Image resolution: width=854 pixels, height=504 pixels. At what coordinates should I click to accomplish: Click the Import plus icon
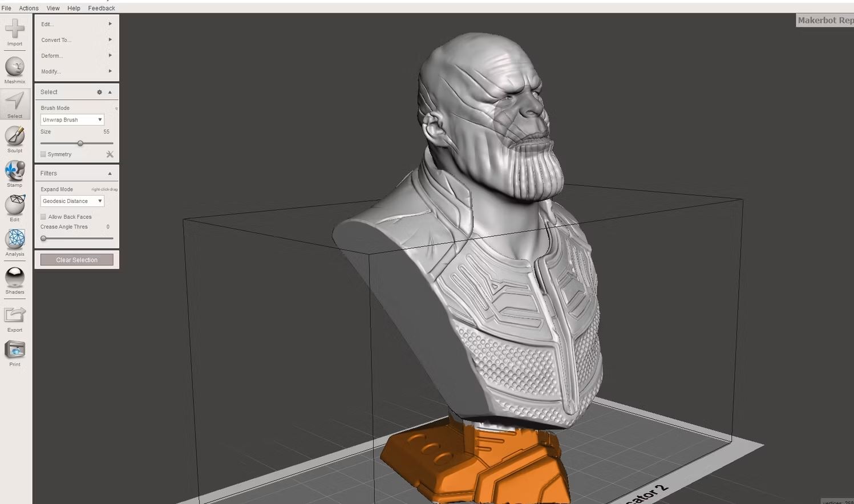point(15,28)
